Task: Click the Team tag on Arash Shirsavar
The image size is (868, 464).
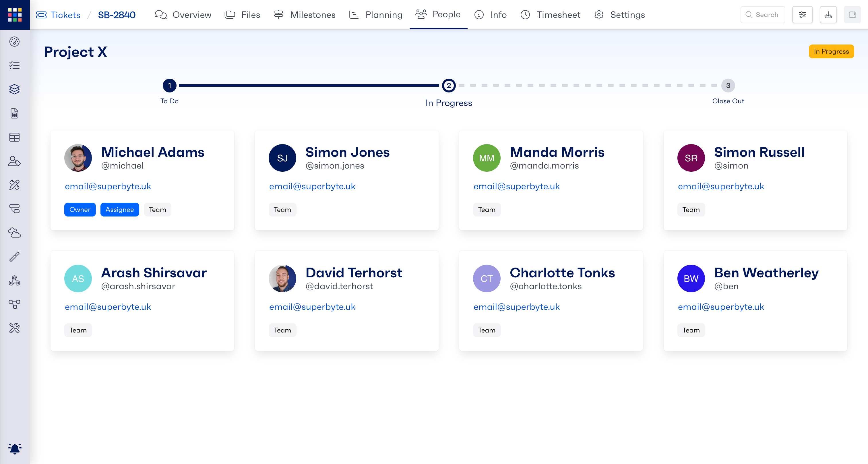Action: click(78, 330)
